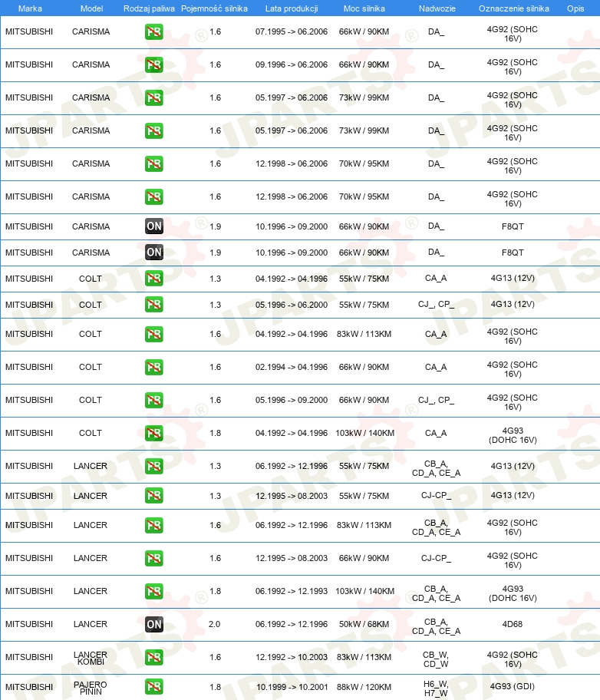
Task: Click petrol icon in LANCER 83kW / 113KM row
Action: (x=154, y=525)
